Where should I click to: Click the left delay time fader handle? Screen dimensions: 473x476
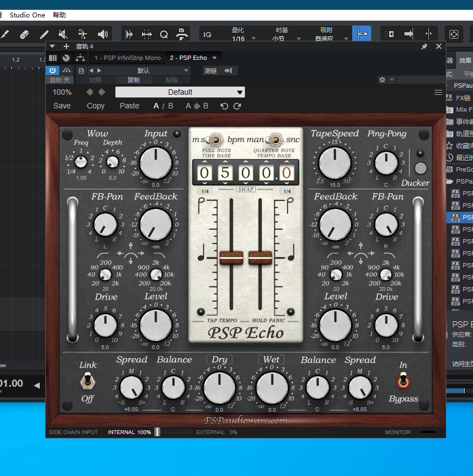coord(231,258)
